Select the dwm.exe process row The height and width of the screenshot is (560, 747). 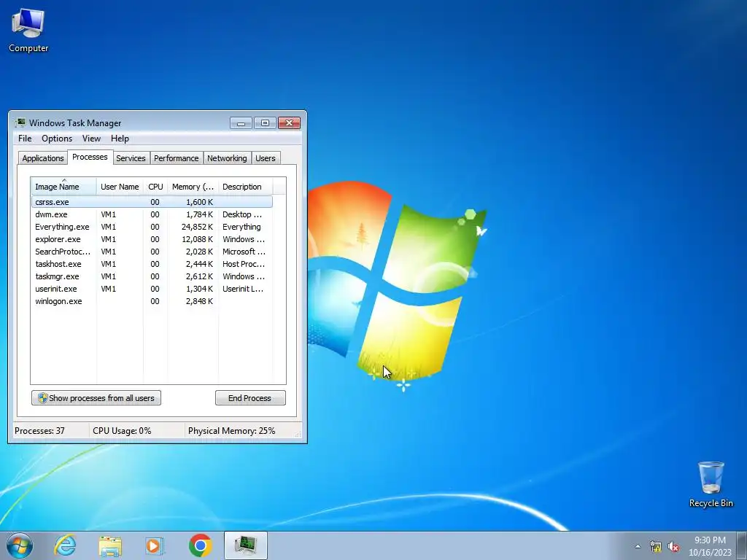tap(152, 214)
